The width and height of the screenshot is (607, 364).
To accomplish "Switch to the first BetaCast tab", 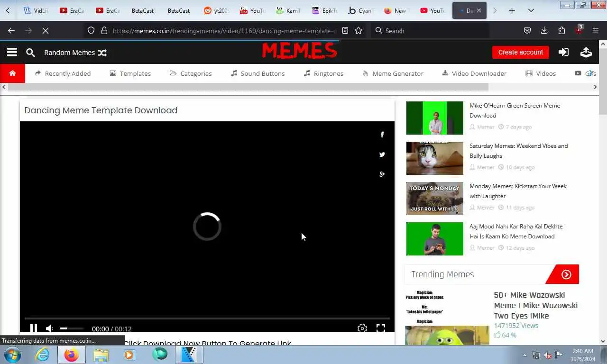I will [x=143, y=10].
